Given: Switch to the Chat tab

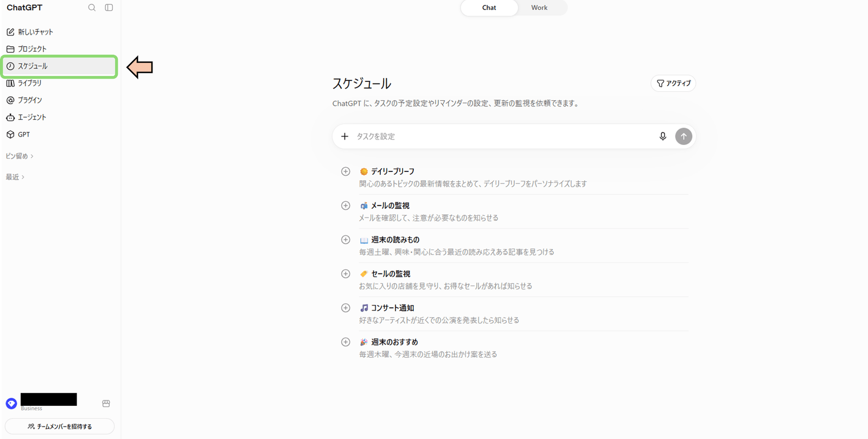Looking at the screenshot, I should [x=489, y=8].
